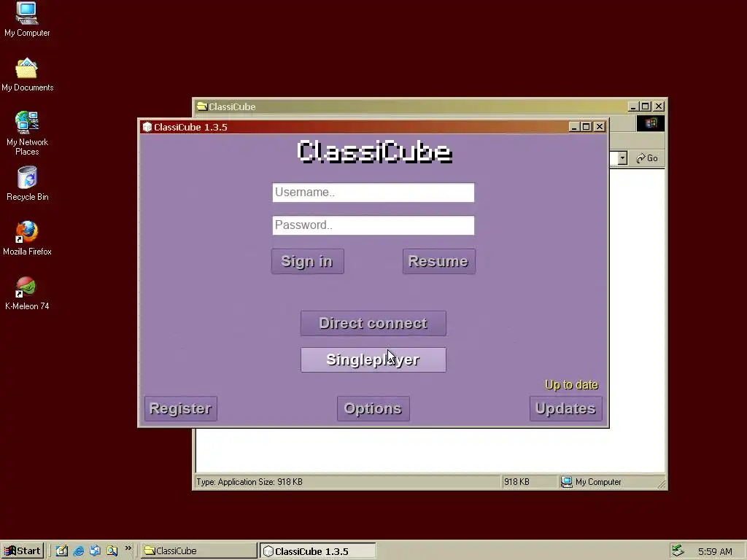Click Go button in ClassiCube explorer window

(647, 158)
